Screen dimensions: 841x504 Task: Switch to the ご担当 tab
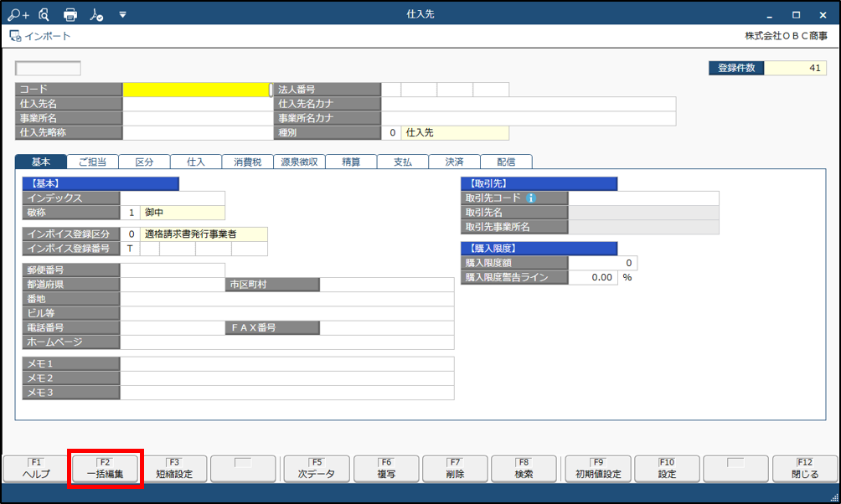point(92,162)
